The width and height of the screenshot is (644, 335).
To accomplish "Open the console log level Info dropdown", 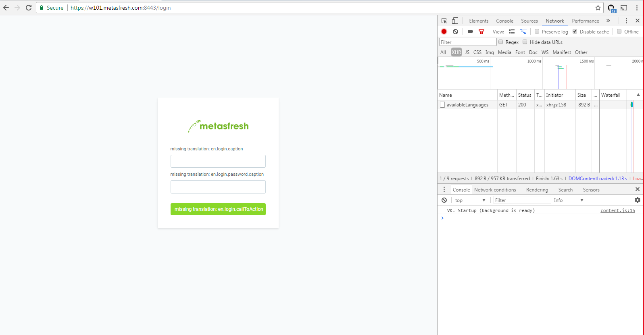I will [x=569, y=200].
